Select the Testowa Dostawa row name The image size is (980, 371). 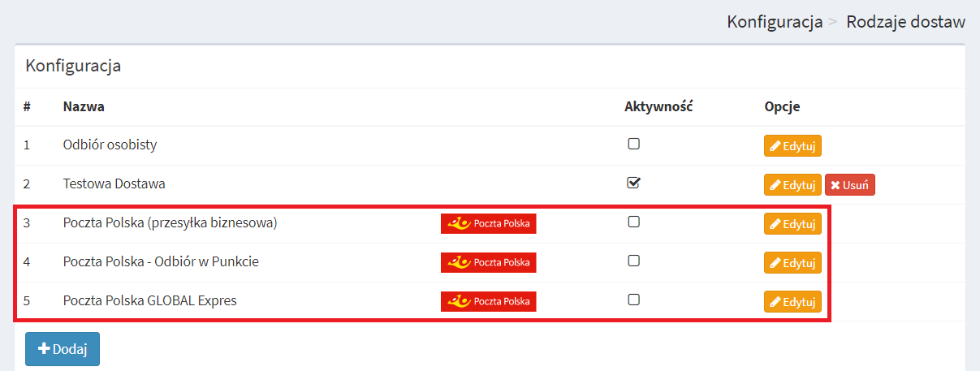coord(114,184)
